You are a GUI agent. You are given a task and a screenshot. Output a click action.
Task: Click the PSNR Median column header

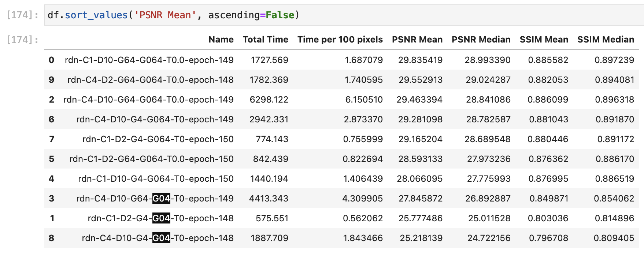(x=481, y=40)
